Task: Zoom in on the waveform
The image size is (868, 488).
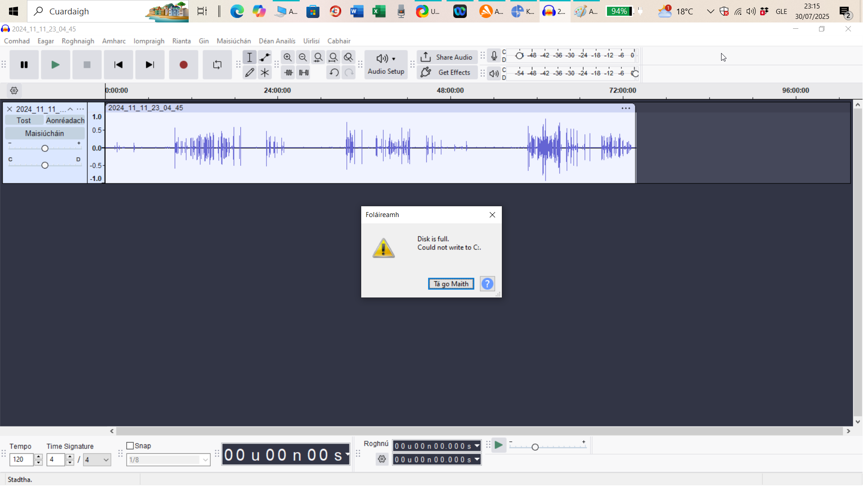Action: point(288,57)
